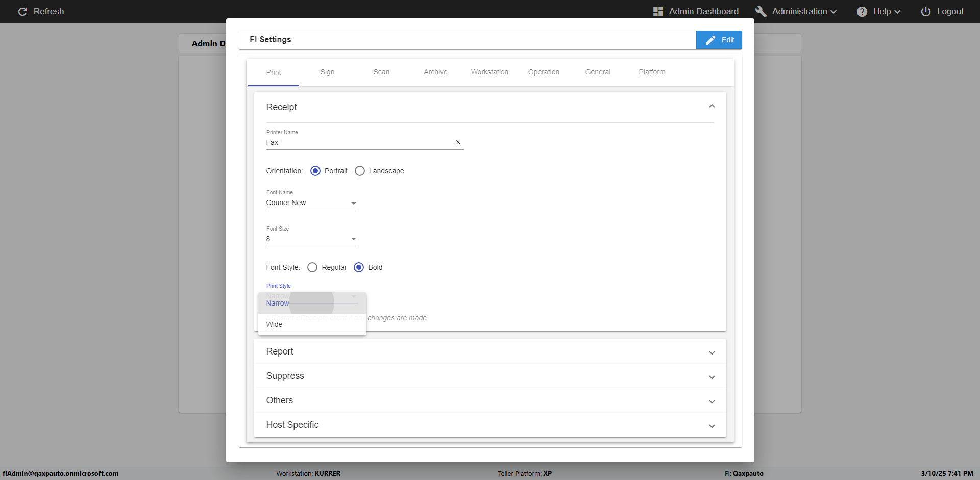Screen dimensions: 980x480
Task: Click the Administration wrench icon
Action: (761, 11)
